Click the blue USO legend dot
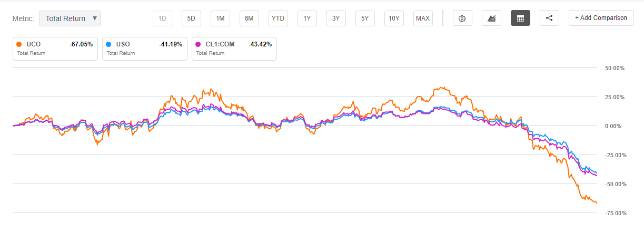The width and height of the screenshot is (644, 231). click(x=109, y=44)
